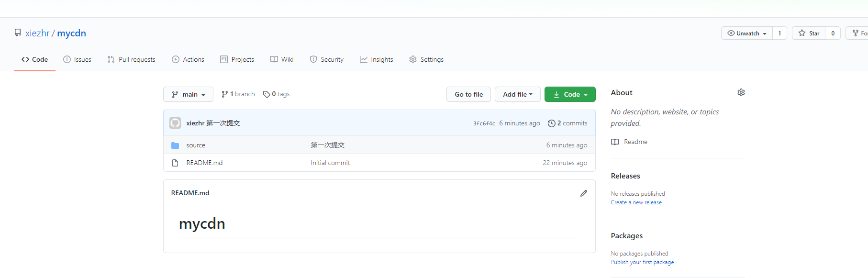868x278 pixels.
Task: Click the Projects tab board icon
Action: [224, 59]
